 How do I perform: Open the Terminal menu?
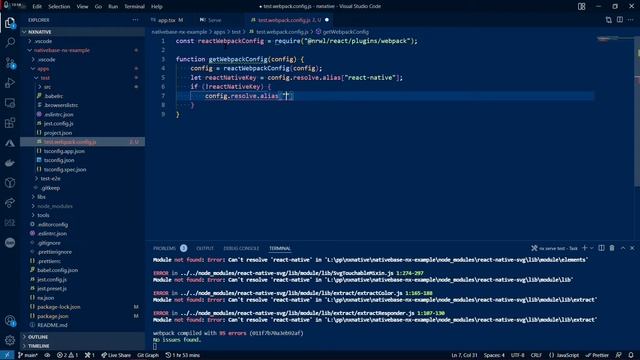[134, 7]
